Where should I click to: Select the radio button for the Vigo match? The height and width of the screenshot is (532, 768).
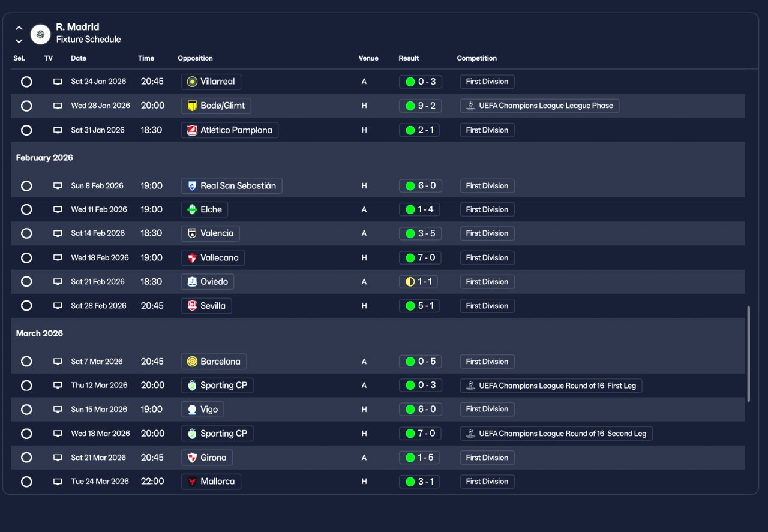point(26,410)
